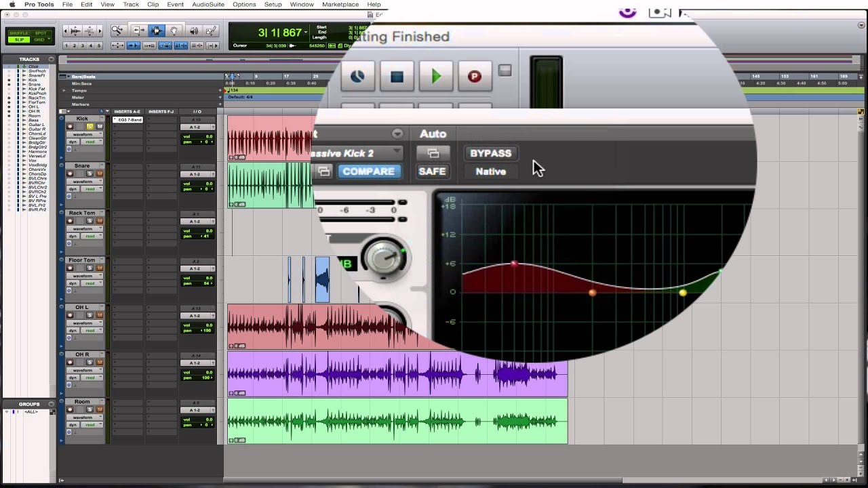The height and width of the screenshot is (488, 868).
Task: Solo the Kick track
Action: coord(90,127)
